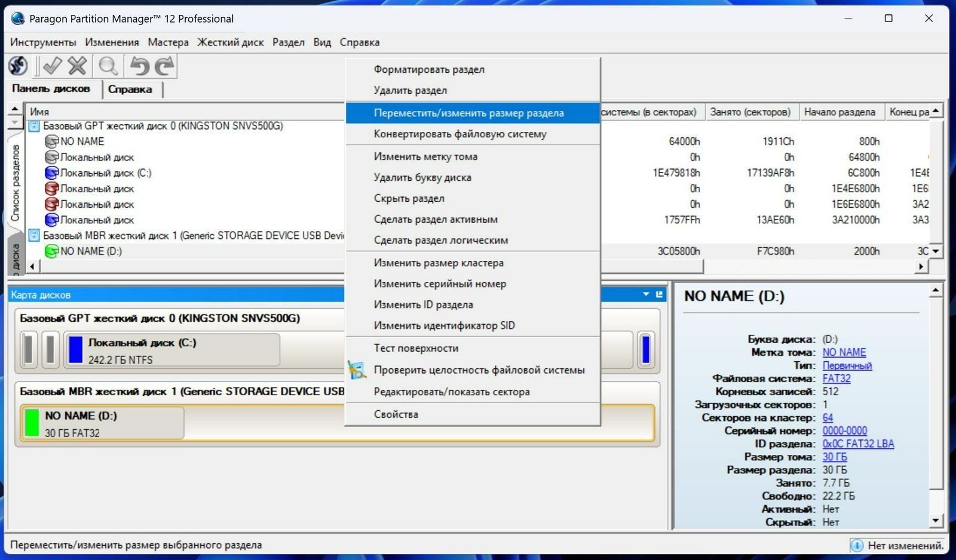Click the globe icon at toolbar start
The height and width of the screenshot is (560, 956).
[x=18, y=66]
